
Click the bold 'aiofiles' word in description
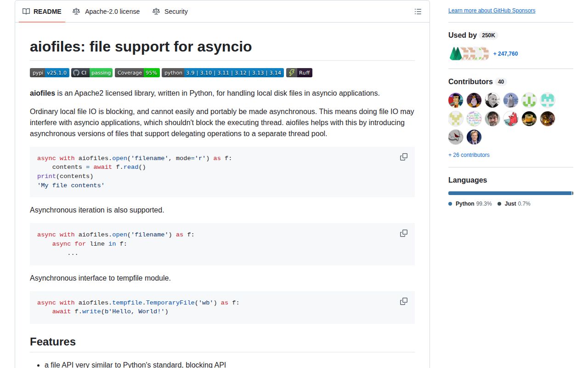42,93
